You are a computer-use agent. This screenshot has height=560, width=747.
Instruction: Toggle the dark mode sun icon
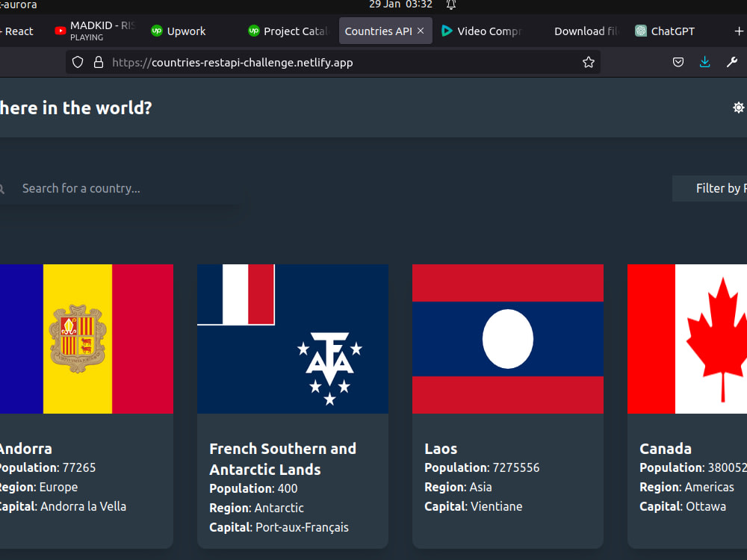point(738,108)
